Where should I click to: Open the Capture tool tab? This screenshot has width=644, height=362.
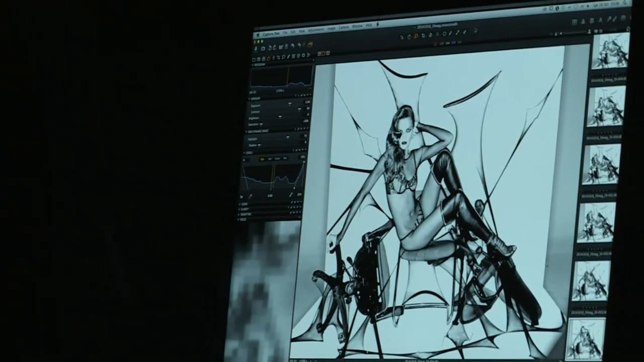259,59
